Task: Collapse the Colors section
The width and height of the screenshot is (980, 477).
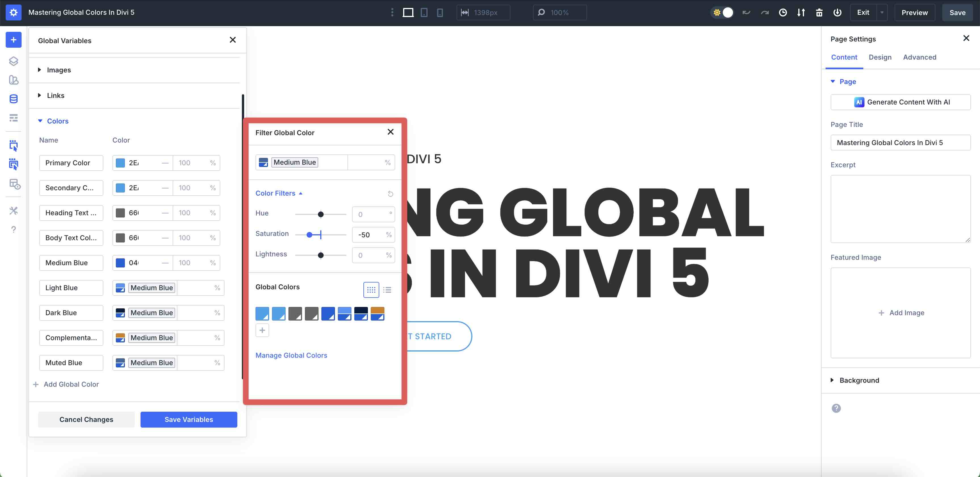Action: pyautogui.click(x=57, y=121)
